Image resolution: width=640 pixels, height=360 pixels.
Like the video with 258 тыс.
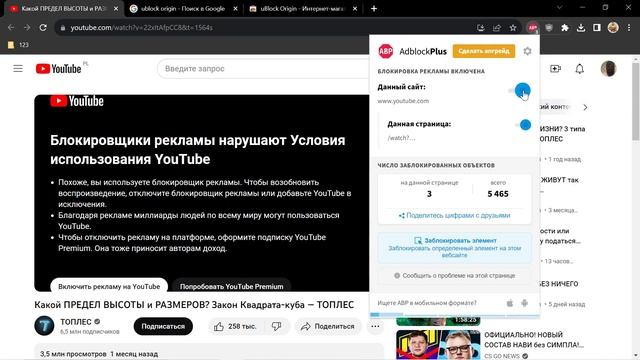[x=236, y=327]
